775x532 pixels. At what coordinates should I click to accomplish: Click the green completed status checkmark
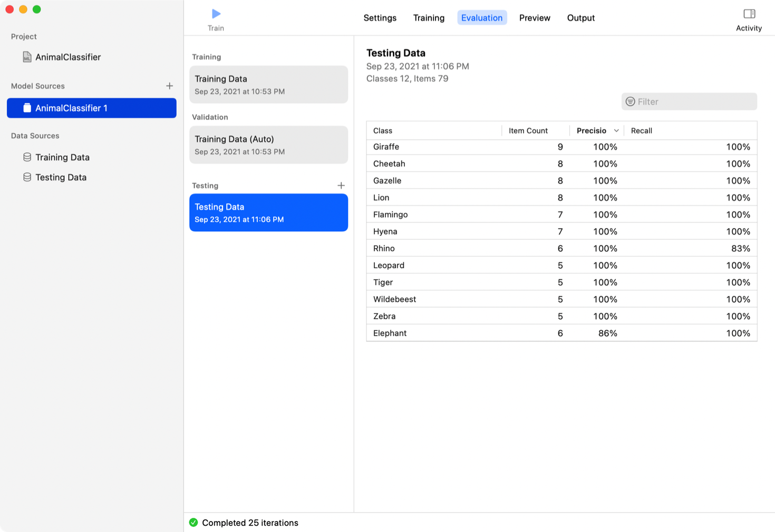click(x=193, y=523)
